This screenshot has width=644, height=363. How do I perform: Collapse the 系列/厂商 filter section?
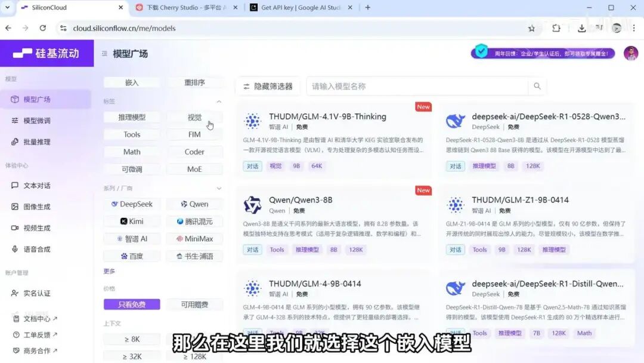(x=219, y=188)
